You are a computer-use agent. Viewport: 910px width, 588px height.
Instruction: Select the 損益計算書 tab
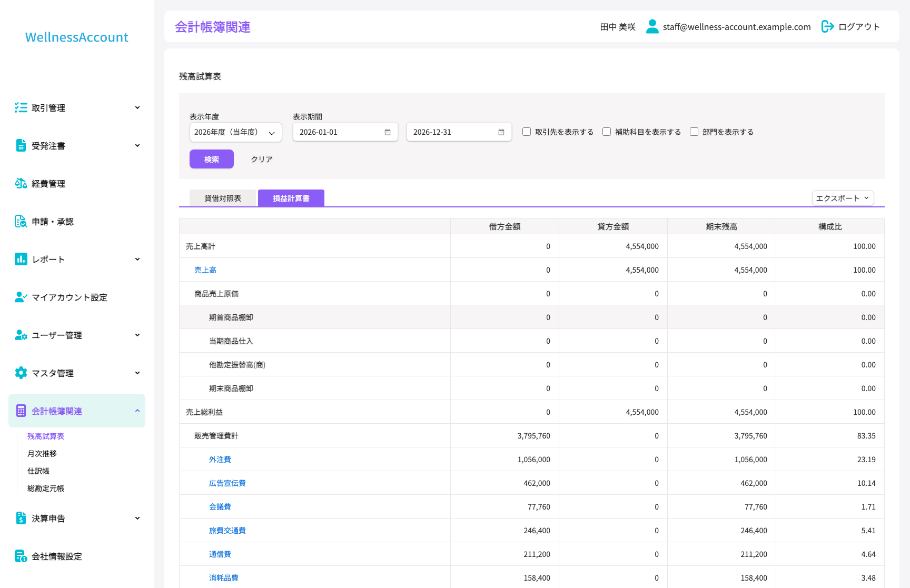click(x=291, y=198)
